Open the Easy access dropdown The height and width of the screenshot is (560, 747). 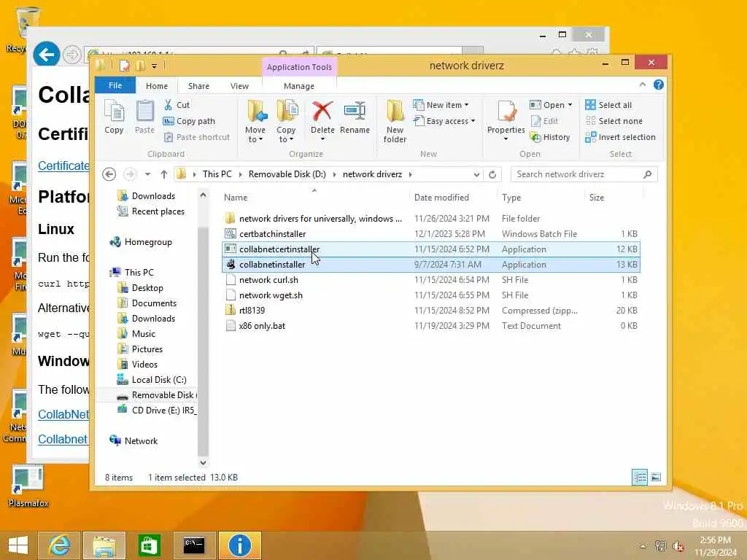pos(444,121)
